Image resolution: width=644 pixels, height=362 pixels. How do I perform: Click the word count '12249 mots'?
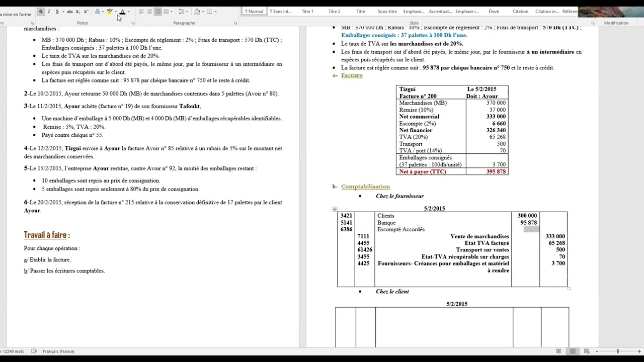(x=13, y=351)
